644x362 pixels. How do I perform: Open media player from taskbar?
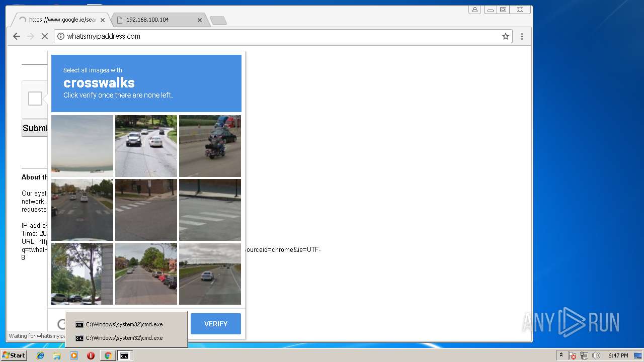[x=74, y=355]
